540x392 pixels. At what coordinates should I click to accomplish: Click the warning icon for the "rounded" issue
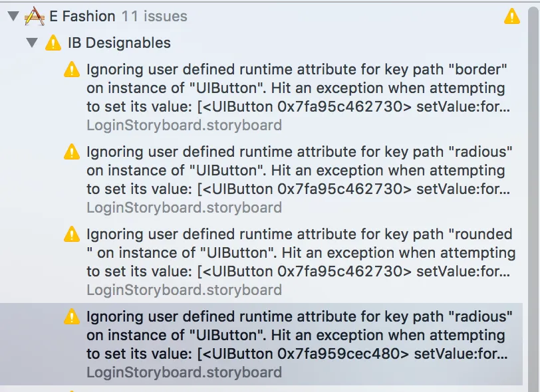72,235
